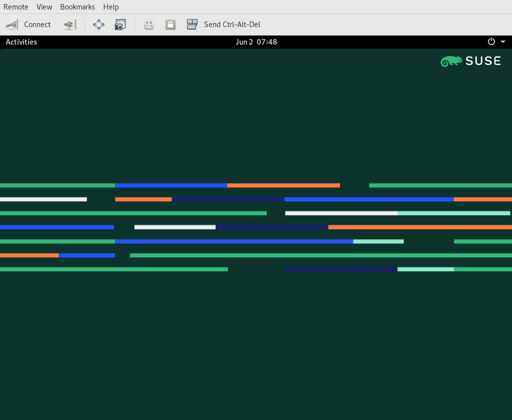Open the Activities overview
This screenshot has width=512, height=420.
[21, 42]
